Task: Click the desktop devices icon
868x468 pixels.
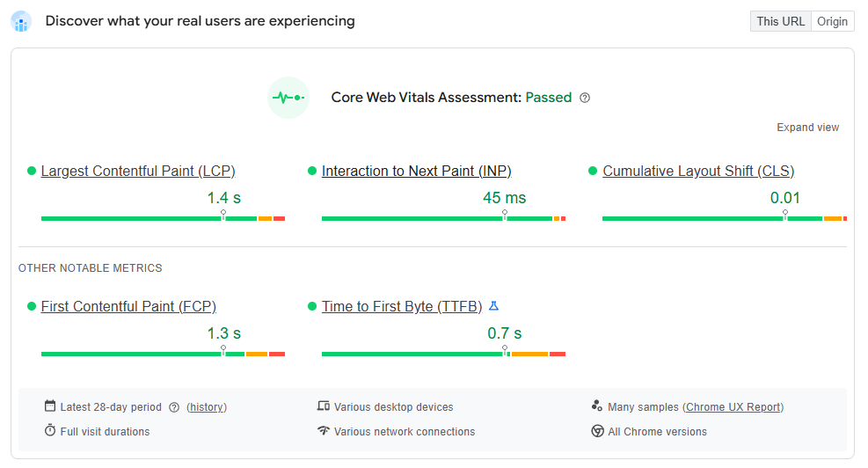Action: coord(324,406)
